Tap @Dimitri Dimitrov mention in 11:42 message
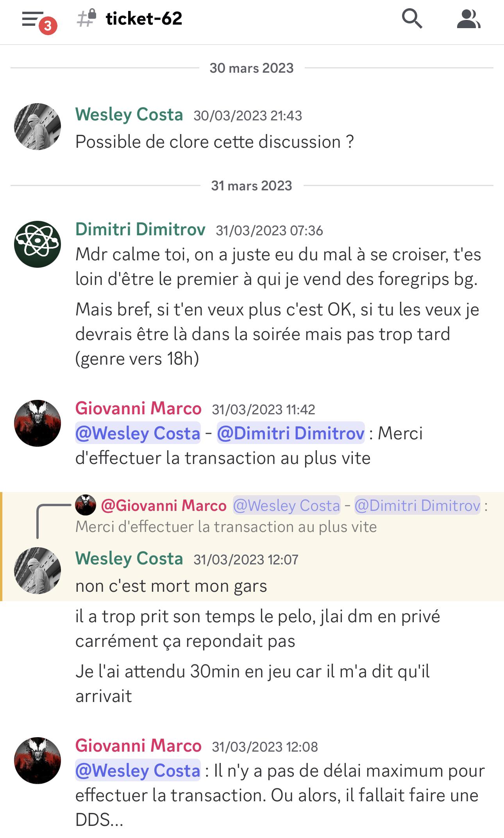 (x=291, y=433)
